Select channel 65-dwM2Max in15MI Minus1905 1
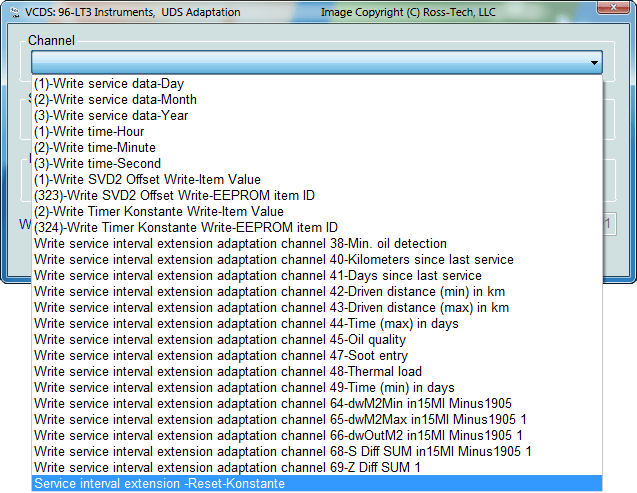The width and height of the screenshot is (637, 493). tap(317, 419)
